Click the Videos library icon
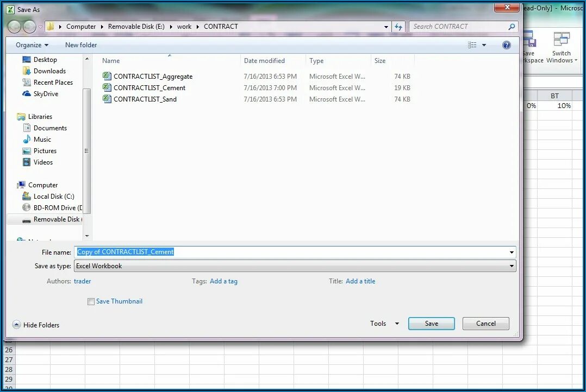 [27, 162]
